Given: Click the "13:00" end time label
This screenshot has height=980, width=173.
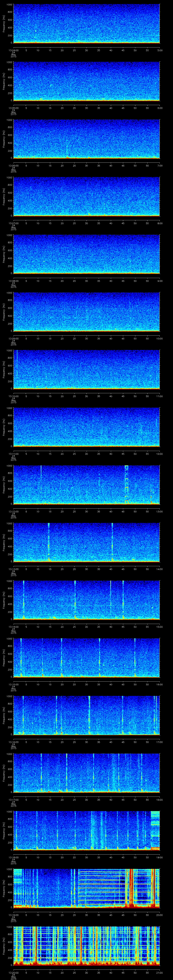Looking at the screenshot, I should 160,511.
